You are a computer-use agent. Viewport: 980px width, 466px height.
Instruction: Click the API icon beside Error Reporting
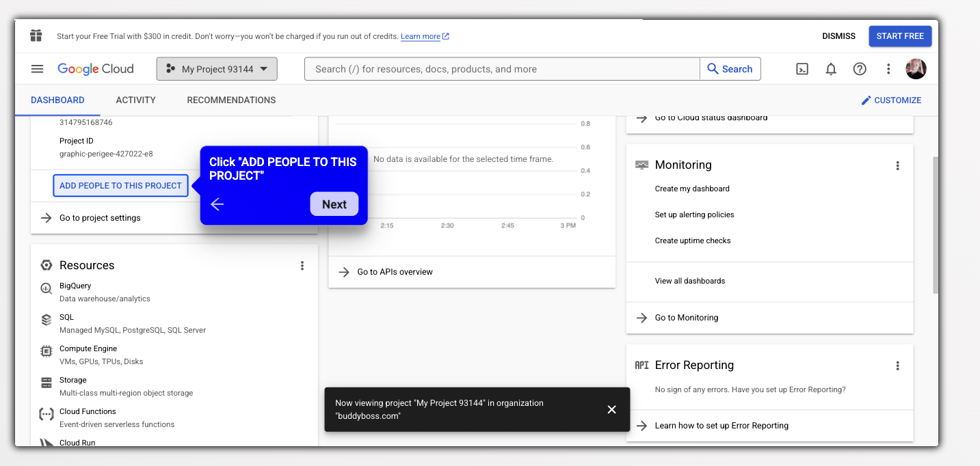pyautogui.click(x=641, y=366)
